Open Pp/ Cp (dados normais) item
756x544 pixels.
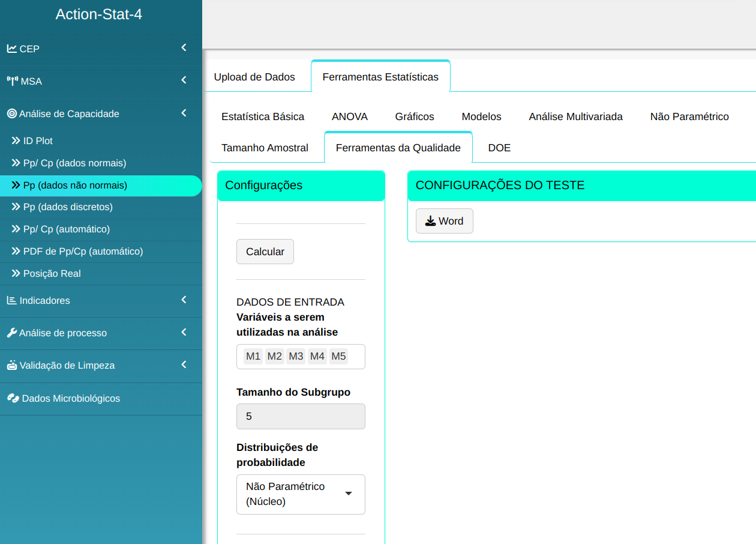(x=74, y=163)
